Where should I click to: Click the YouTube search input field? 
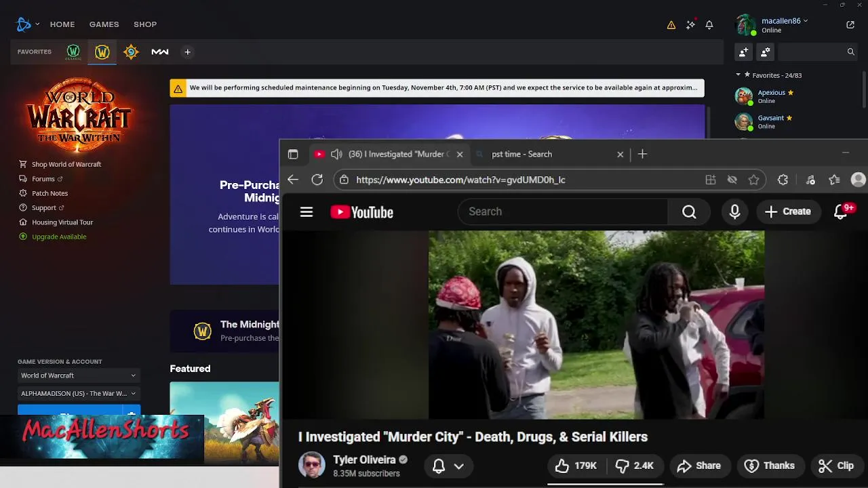pos(563,212)
